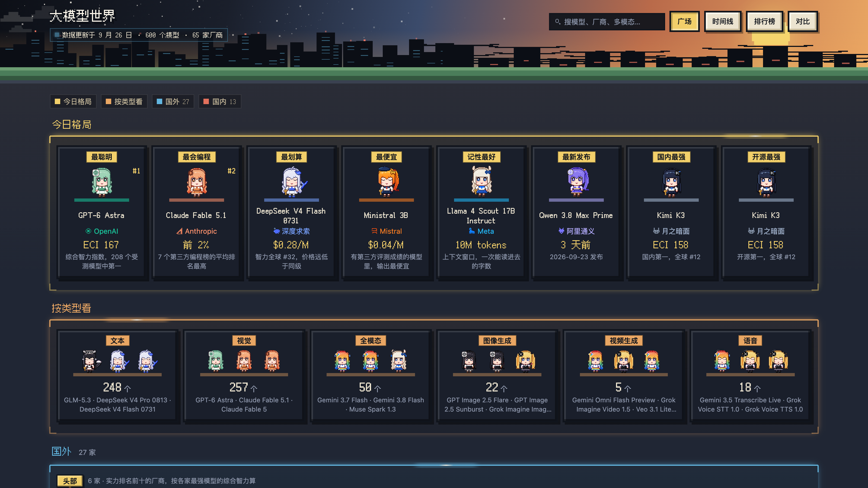This screenshot has width=868, height=488.
Task: Click the Kimi K3 avatar under 开源最强
Action: click(x=766, y=182)
